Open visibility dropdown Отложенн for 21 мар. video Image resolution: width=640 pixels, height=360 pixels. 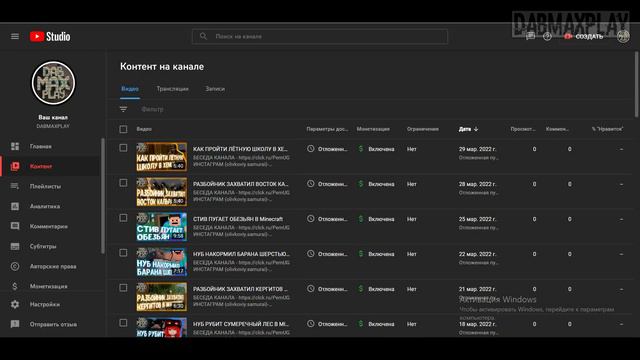[333, 289]
